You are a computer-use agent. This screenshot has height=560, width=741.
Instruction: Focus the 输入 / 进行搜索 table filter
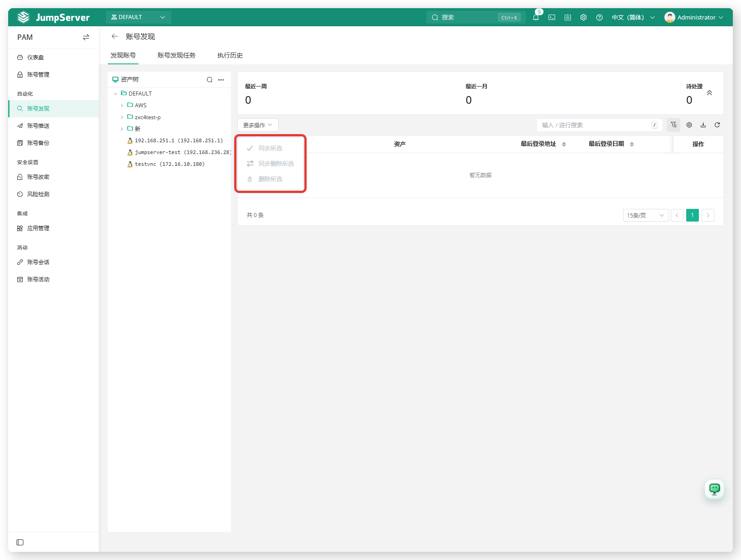pyautogui.click(x=599, y=125)
